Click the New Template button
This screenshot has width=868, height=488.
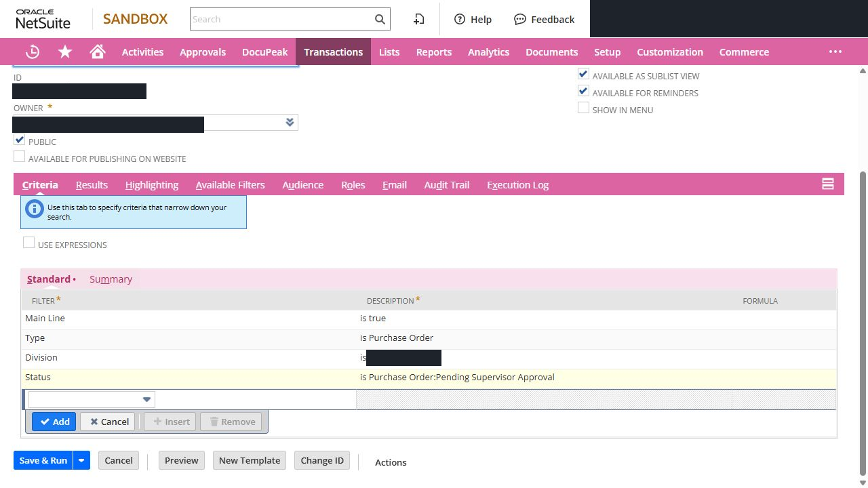click(250, 460)
